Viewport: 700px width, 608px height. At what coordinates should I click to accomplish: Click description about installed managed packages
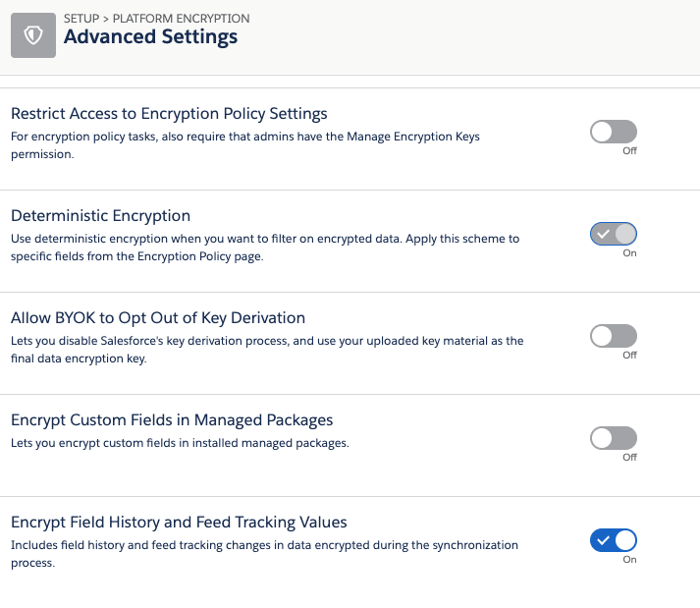coord(180,443)
